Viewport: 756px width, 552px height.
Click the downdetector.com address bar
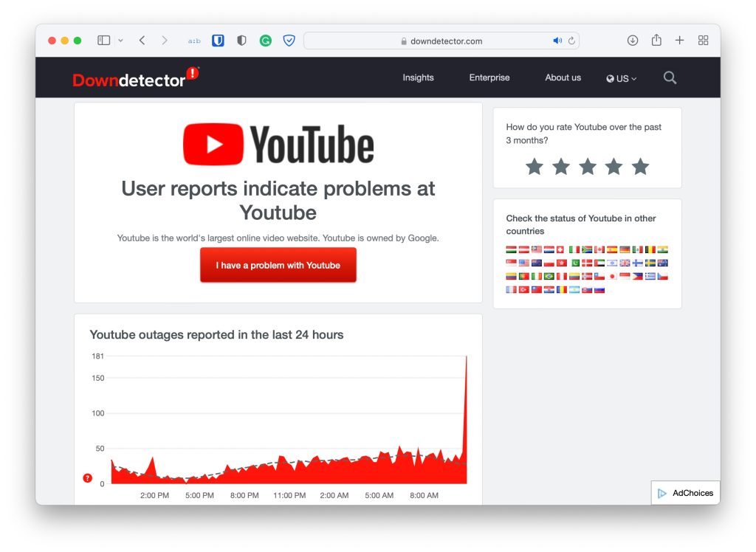pyautogui.click(x=441, y=41)
